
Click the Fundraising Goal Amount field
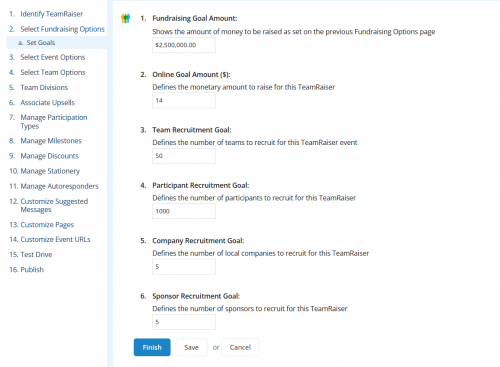184,45
